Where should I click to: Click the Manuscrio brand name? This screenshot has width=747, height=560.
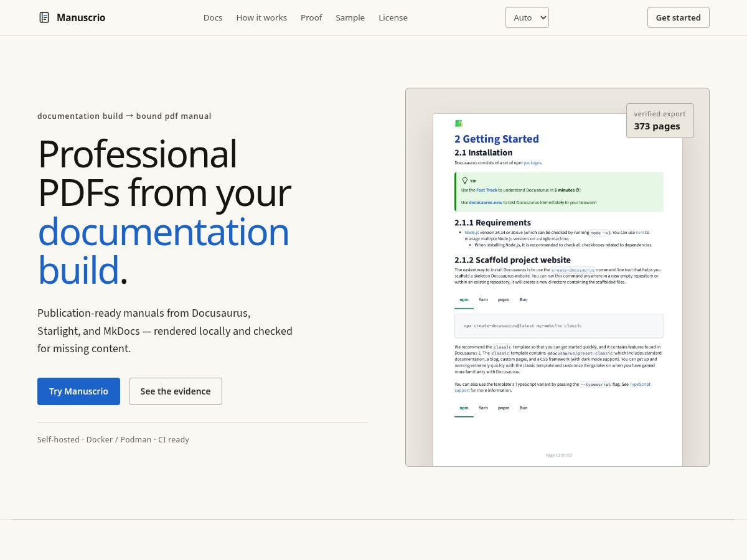pyautogui.click(x=81, y=17)
